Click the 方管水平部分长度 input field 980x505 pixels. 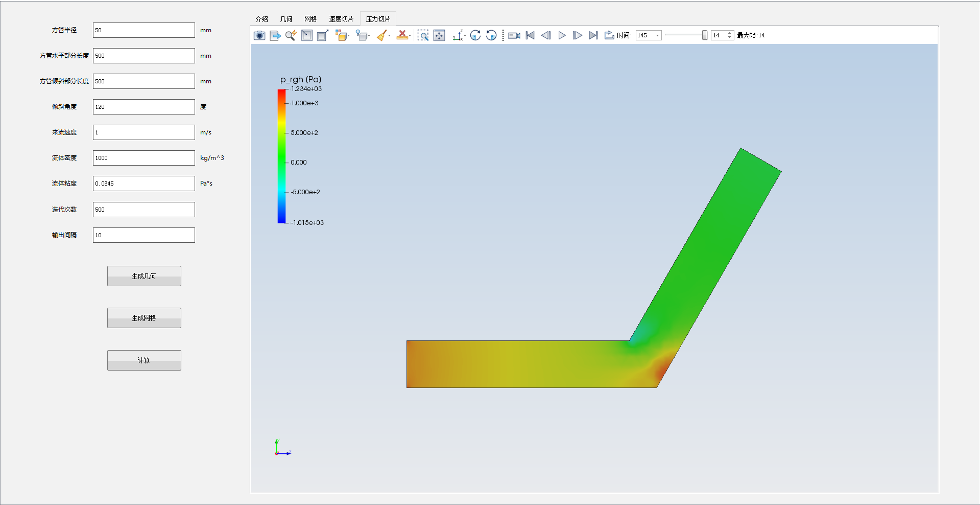pos(144,56)
